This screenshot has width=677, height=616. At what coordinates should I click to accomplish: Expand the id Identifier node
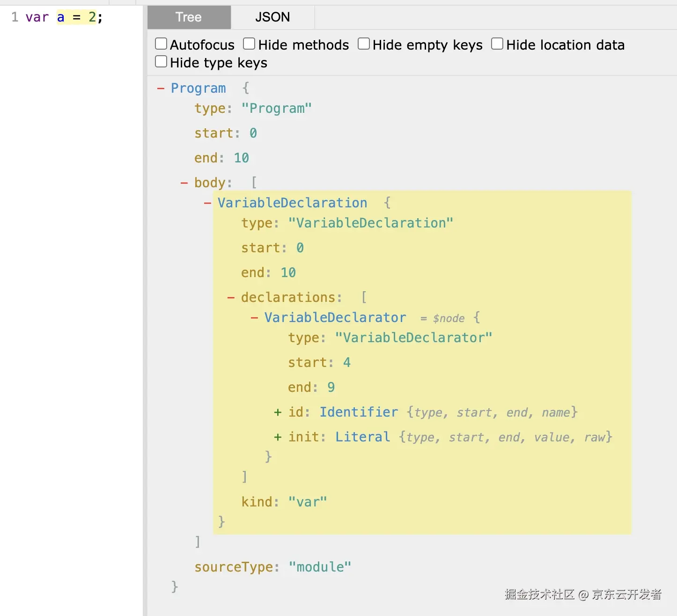pos(278,412)
